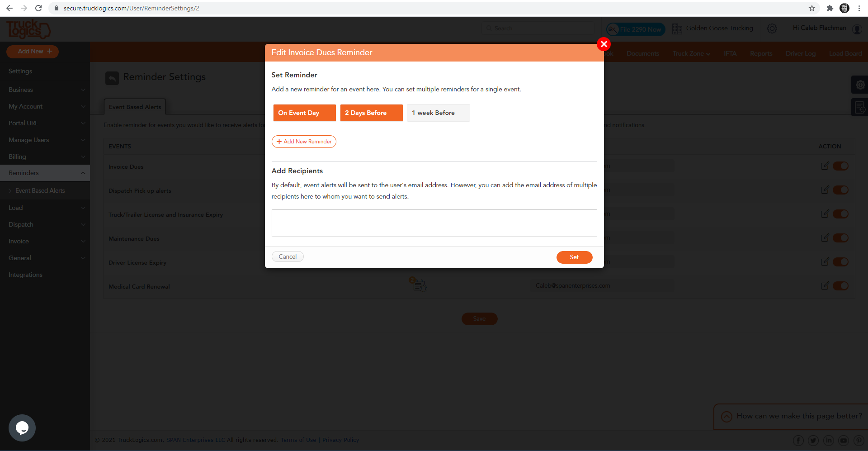Open the browser extensions puzzle icon
Image resolution: width=868 pixels, height=451 pixels.
tap(830, 8)
